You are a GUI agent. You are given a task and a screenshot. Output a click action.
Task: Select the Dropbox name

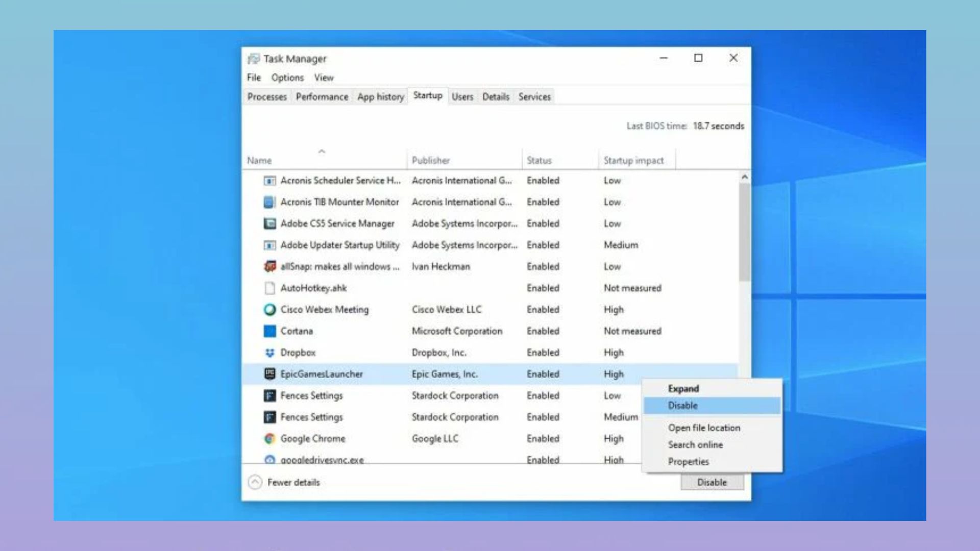click(x=298, y=353)
